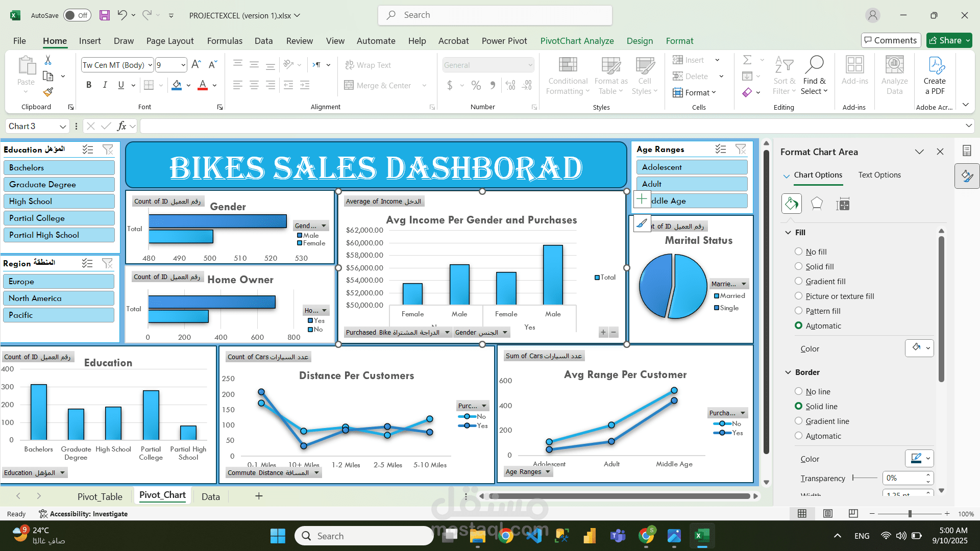Click chart elements plus button
The height and width of the screenshot is (551, 980).
[x=642, y=199]
